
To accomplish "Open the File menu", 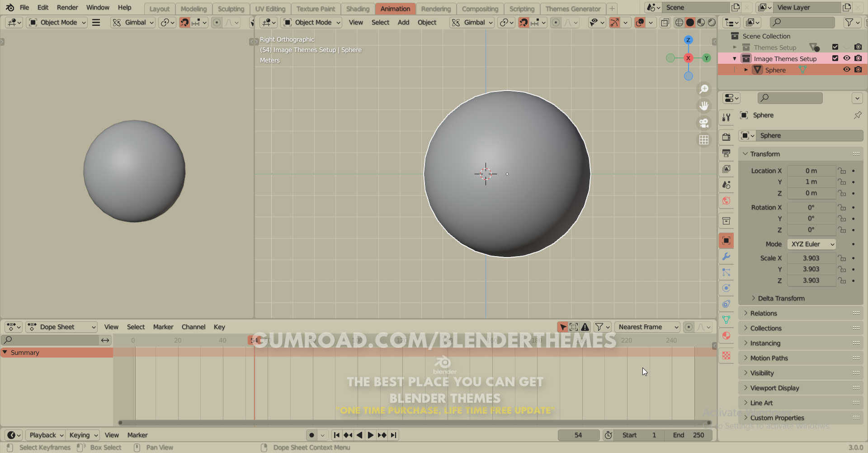I will tap(24, 8).
